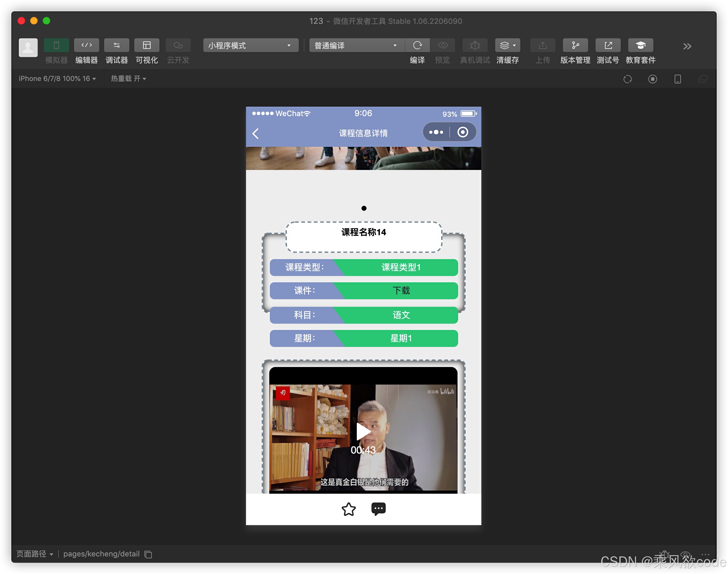Toggle the simulator panel button
The width and height of the screenshot is (728, 574).
[x=56, y=45]
